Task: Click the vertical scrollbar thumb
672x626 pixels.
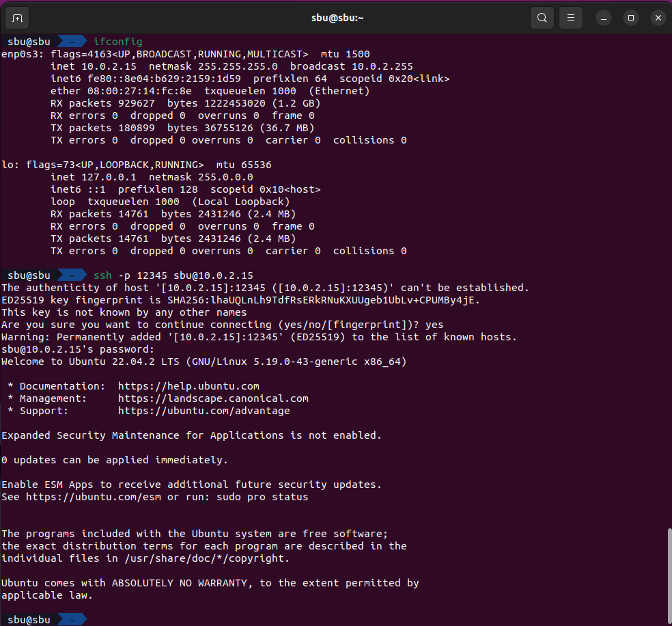Action: tap(669, 574)
